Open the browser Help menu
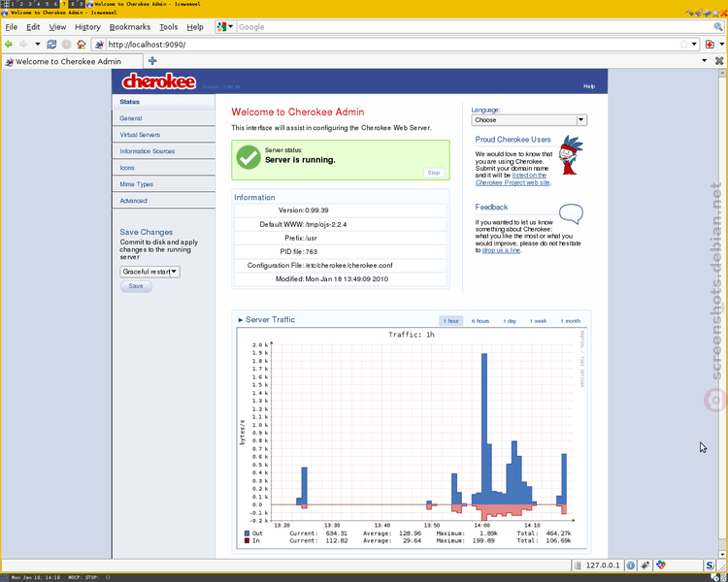This screenshot has width=728, height=582. pos(195,27)
